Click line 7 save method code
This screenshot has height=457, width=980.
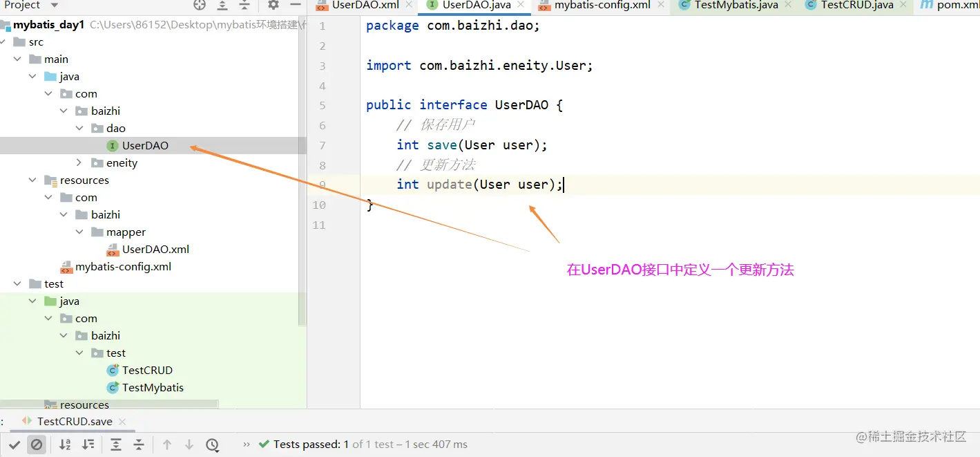472,145
